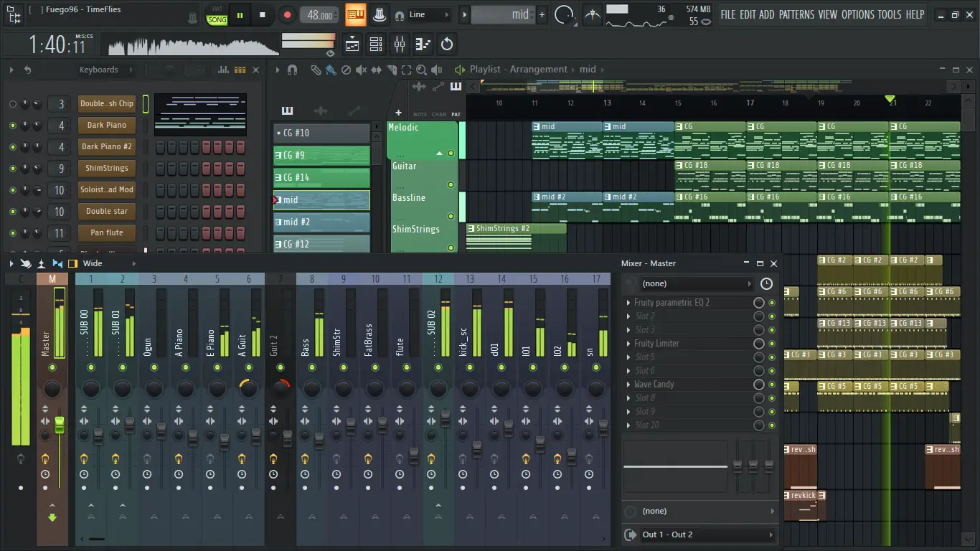980x551 pixels.
Task: Select the Zoom tool in the Playlist toolbar
Action: 421,70
